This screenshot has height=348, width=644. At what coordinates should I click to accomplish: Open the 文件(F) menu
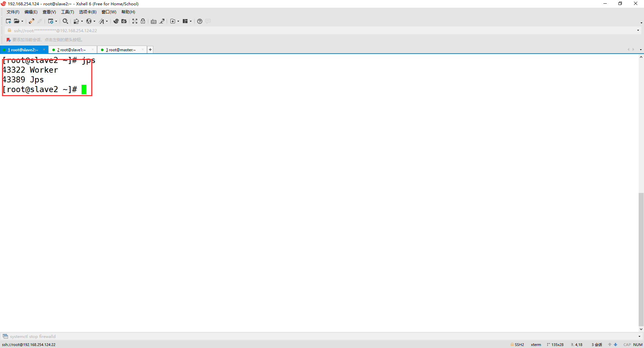tap(13, 12)
